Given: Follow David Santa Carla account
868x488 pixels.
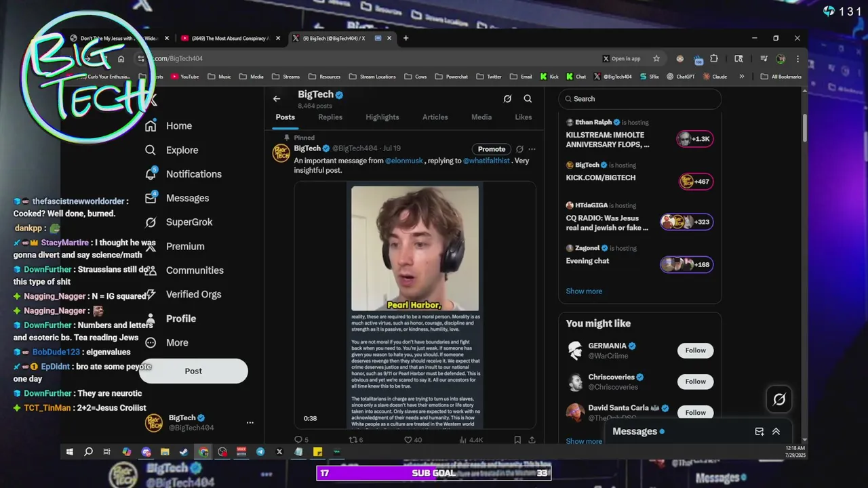Looking at the screenshot, I should 695,412.
